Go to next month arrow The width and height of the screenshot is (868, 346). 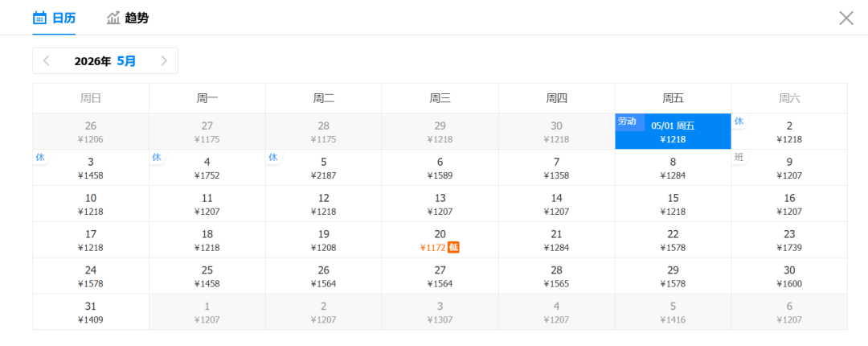click(x=164, y=60)
